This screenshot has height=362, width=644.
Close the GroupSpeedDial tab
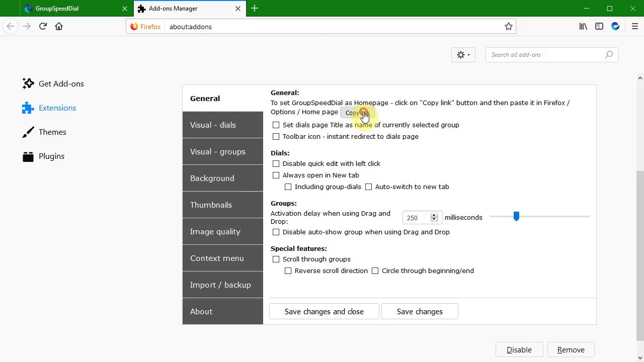tap(125, 9)
